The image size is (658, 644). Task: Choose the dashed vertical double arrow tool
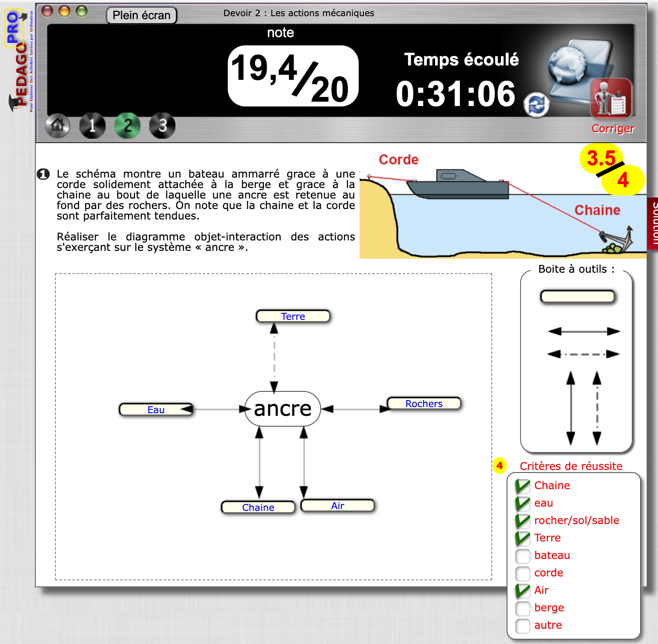pyautogui.click(x=597, y=408)
